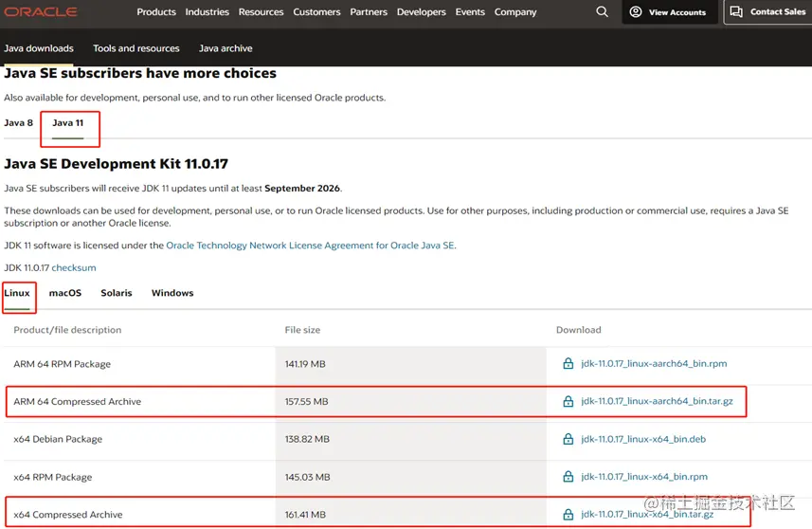Download jdk-11.0.17_linux-x64_bin.deb file
812x529 pixels.
tap(642, 440)
